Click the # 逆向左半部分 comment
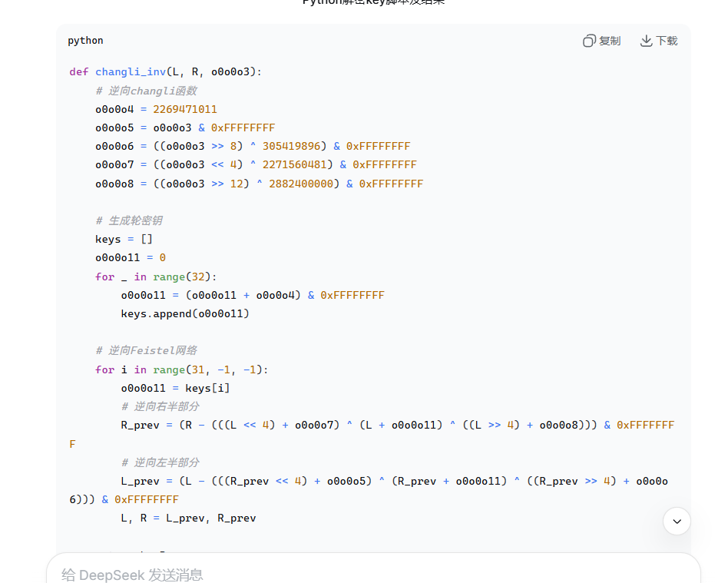728x583 pixels. (x=160, y=462)
